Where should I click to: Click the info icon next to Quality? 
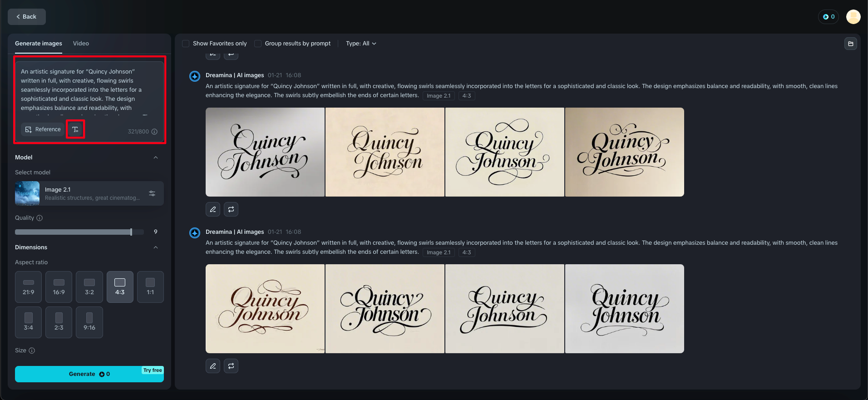[x=39, y=218]
